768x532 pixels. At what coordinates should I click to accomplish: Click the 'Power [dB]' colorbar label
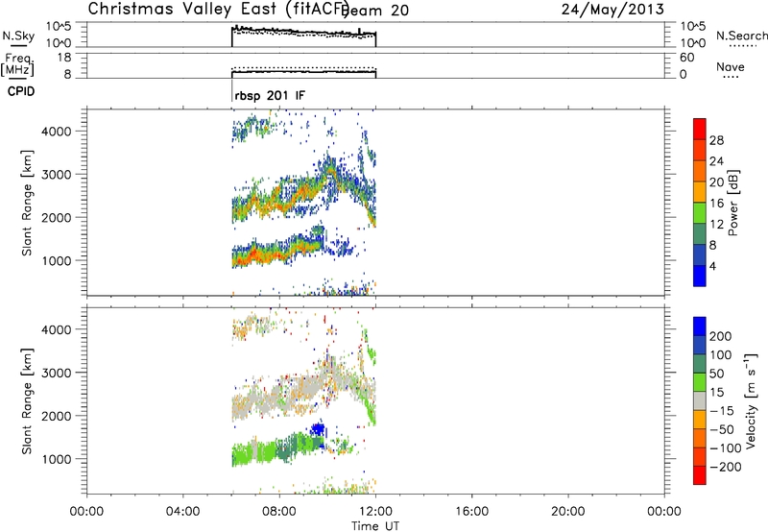click(x=733, y=203)
